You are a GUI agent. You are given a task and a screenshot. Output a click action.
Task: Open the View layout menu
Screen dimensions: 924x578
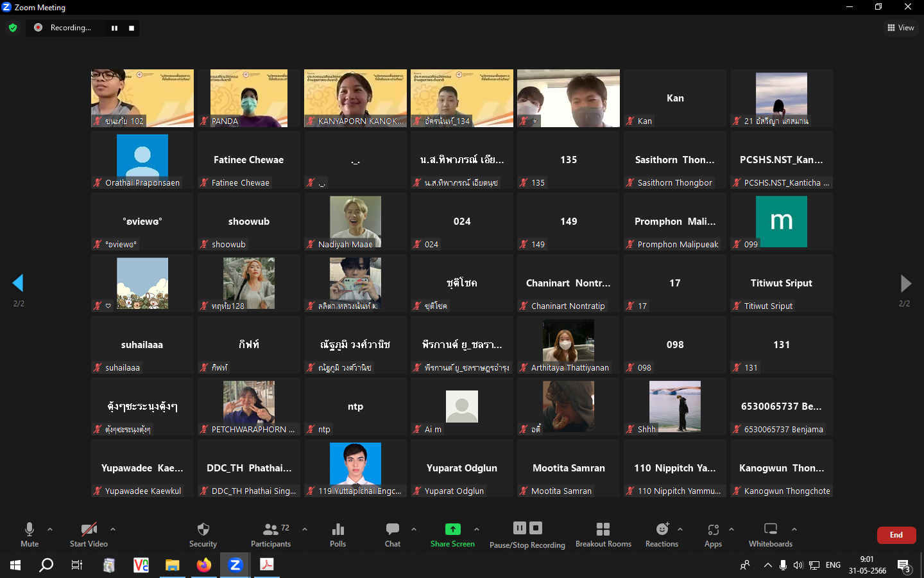[x=901, y=28]
